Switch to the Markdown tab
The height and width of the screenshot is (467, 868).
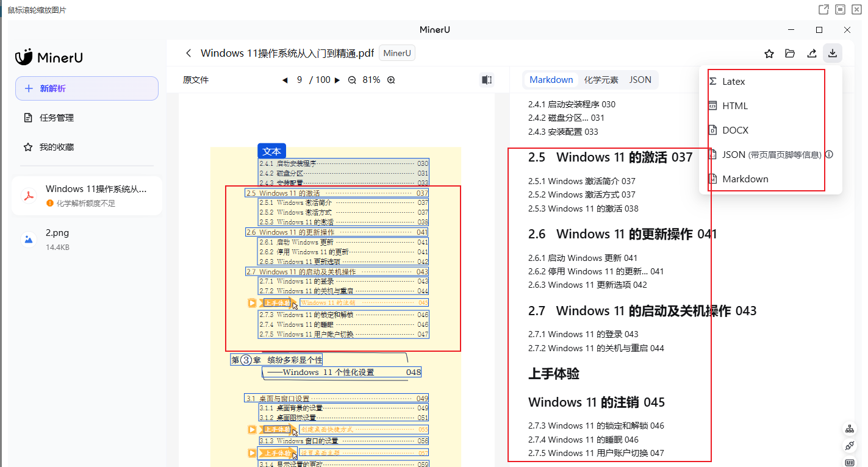[x=551, y=80]
